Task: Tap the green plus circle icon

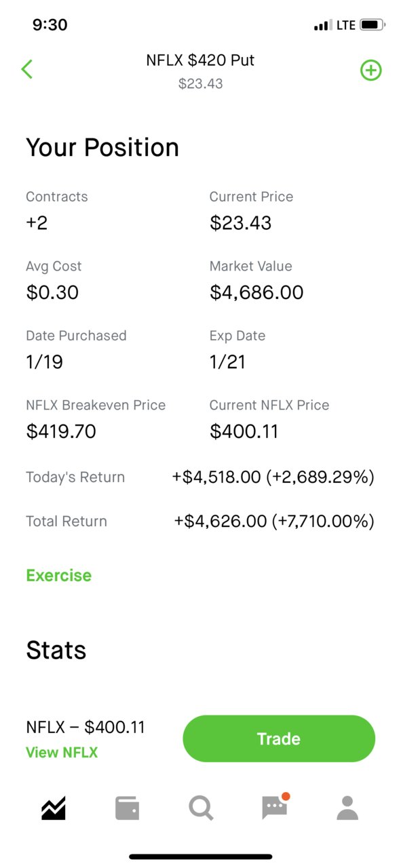Action: click(x=371, y=70)
